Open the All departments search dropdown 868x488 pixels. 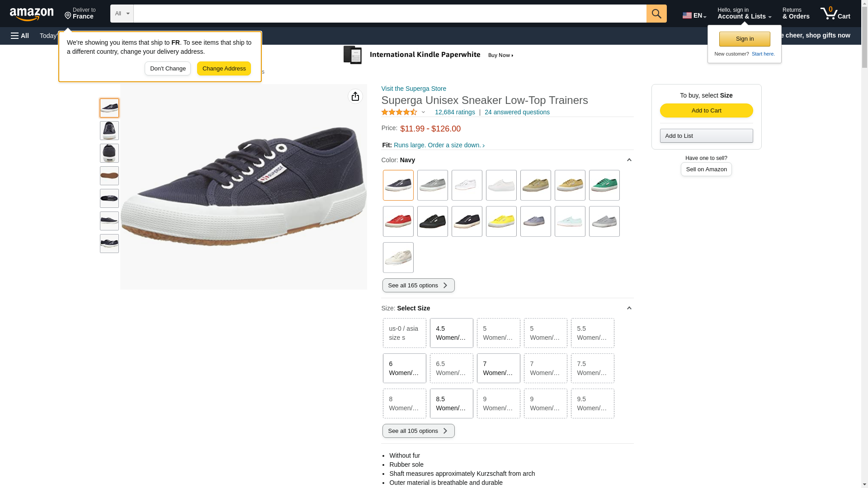pos(122,14)
